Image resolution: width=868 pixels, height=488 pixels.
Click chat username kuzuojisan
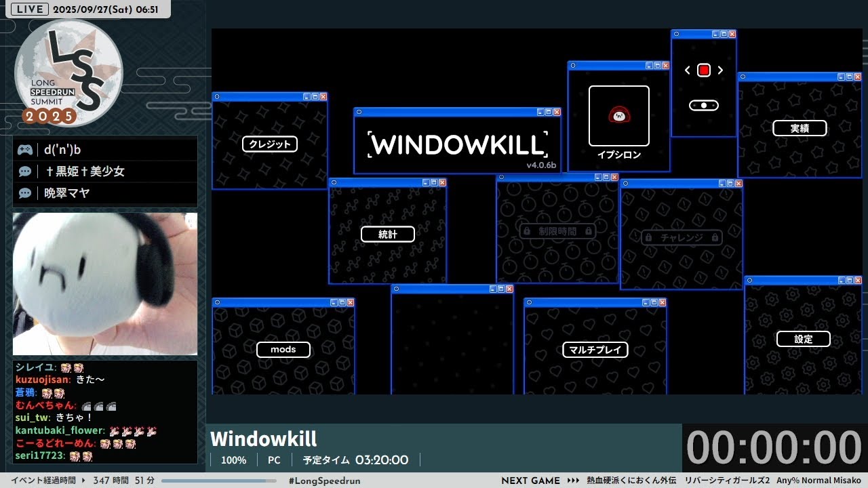(x=43, y=380)
